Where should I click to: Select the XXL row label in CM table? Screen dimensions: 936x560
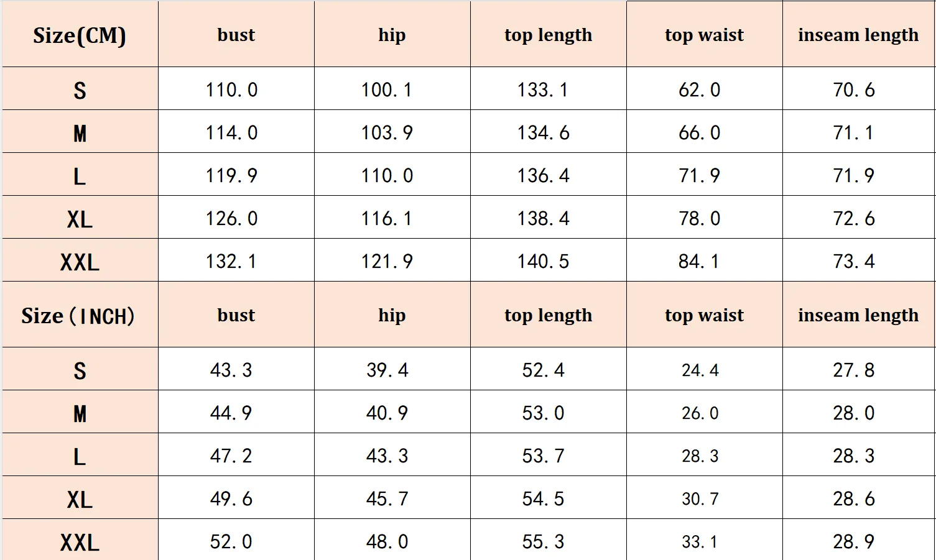coord(80,262)
